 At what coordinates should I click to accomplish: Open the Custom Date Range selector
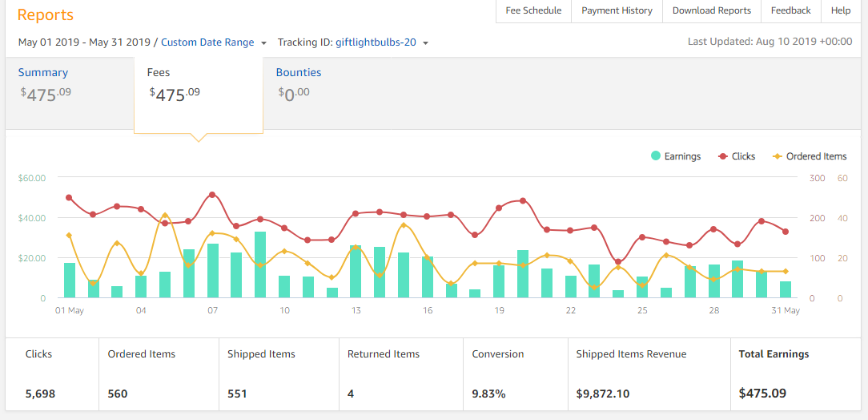[207, 42]
